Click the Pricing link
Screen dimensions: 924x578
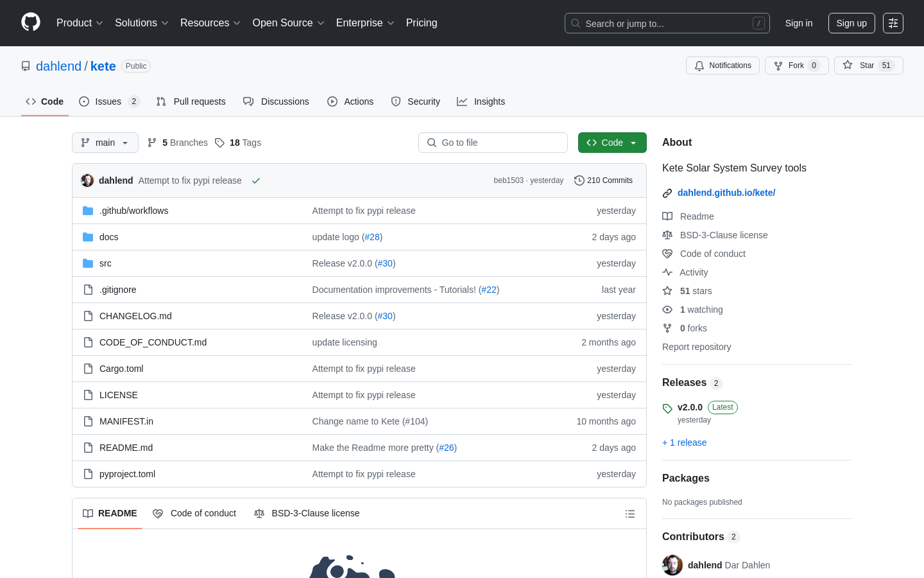point(422,23)
